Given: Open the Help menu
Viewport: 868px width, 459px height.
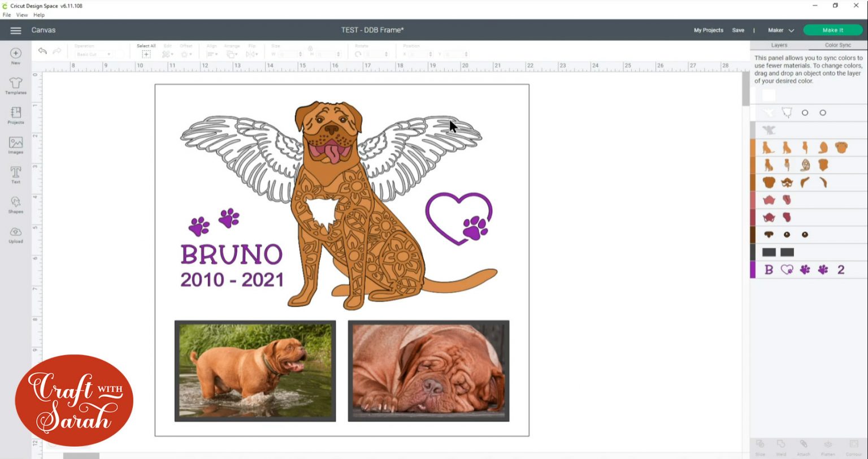Looking at the screenshot, I should coord(39,15).
